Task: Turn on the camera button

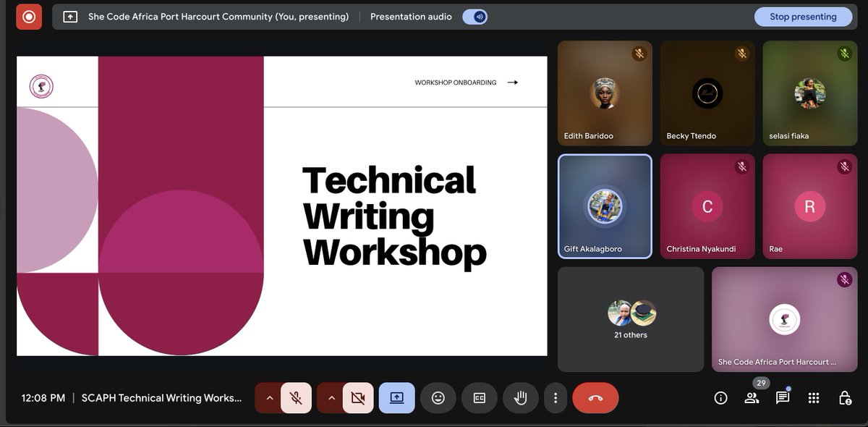Action: coord(358,398)
